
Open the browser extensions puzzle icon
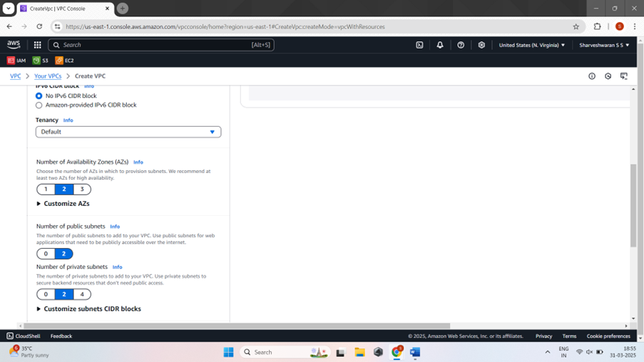point(597,26)
